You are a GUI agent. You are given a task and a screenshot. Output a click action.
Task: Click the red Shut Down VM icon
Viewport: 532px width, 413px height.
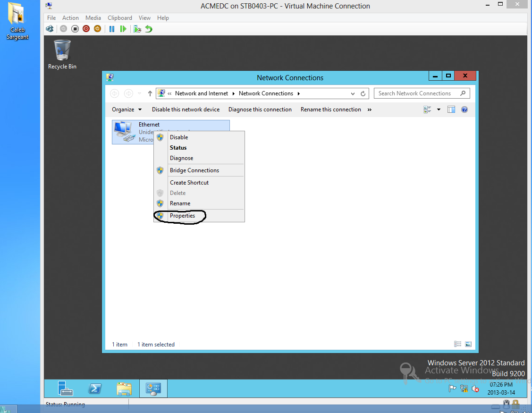[x=86, y=29]
